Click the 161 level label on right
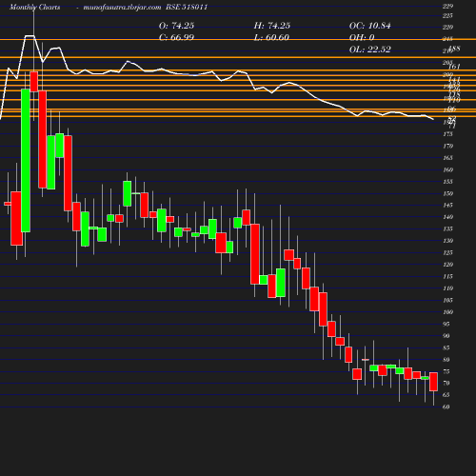Screen dimensions: 476x476 [454, 67]
